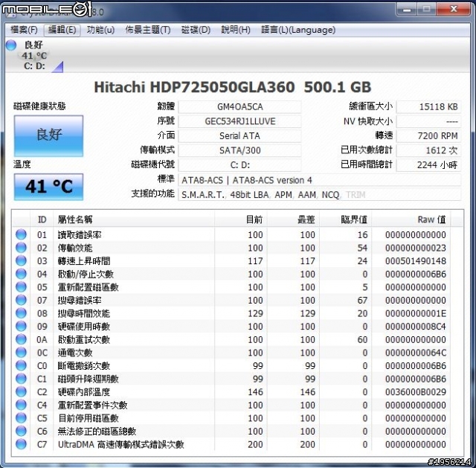This screenshot has height=468, width=476.
Task: Minimize the CrystalDiskInfo window
Action: 407,9
